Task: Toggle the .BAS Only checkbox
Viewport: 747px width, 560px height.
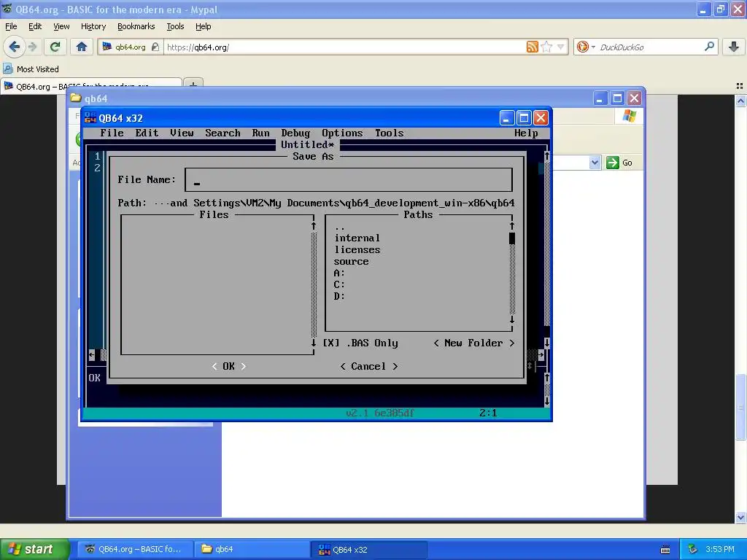Action: pos(331,343)
